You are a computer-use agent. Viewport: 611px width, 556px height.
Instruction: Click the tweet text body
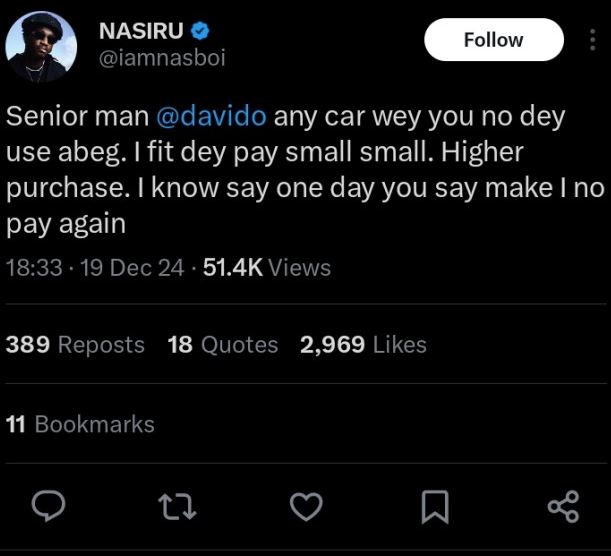point(300,170)
